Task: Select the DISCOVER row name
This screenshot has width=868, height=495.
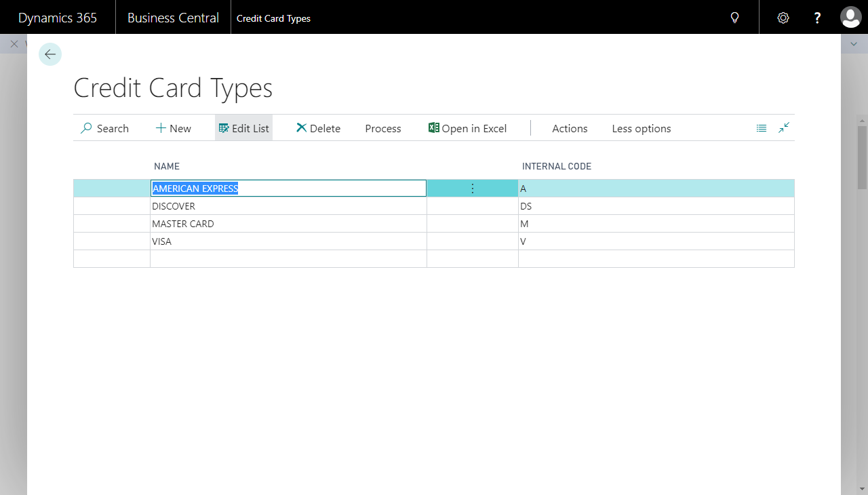Action: pyautogui.click(x=288, y=206)
